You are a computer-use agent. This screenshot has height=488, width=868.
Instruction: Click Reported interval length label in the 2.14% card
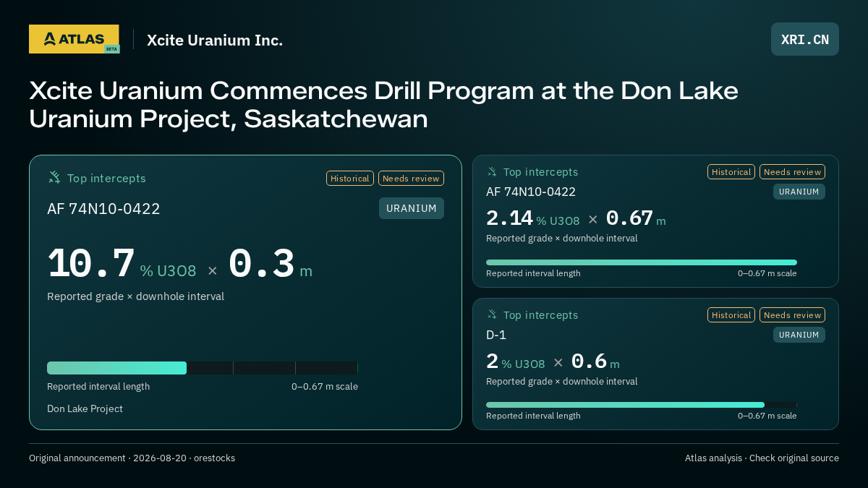click(x=533, y=273)
